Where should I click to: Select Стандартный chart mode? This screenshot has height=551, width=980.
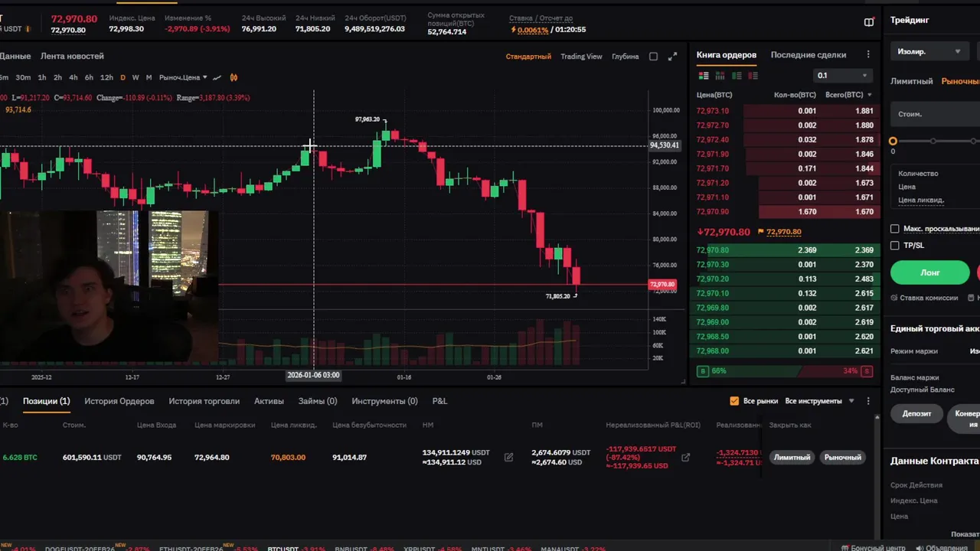coord(528,57)
